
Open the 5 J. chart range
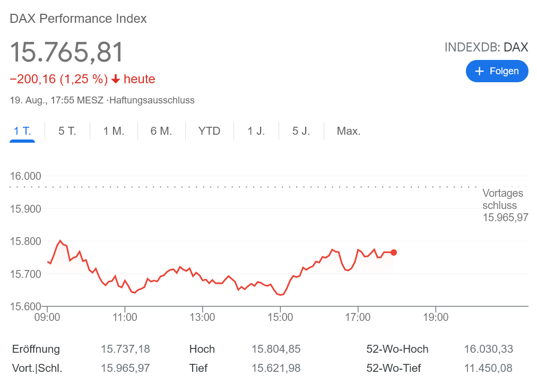[301, 131]
